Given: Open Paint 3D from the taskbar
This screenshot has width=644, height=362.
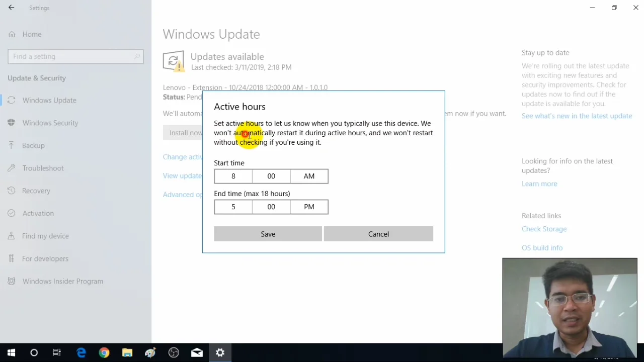Looking at the screenshot, I should coord(150,352).
